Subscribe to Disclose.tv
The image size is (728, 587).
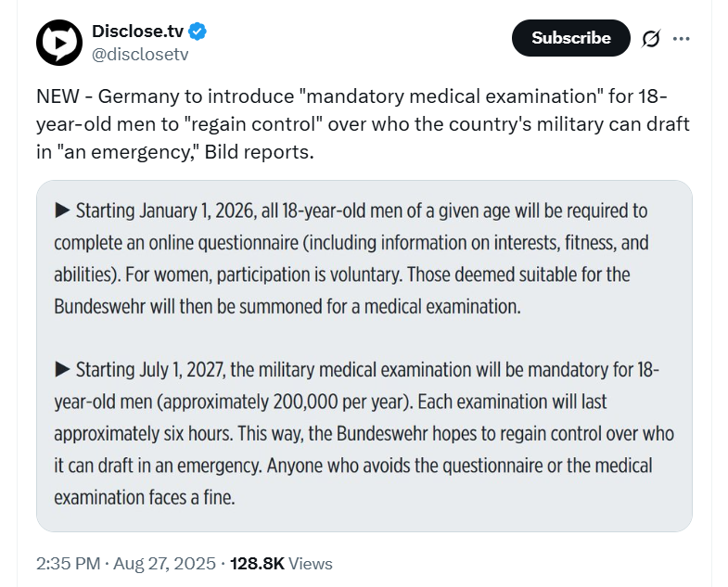[571, 38]
